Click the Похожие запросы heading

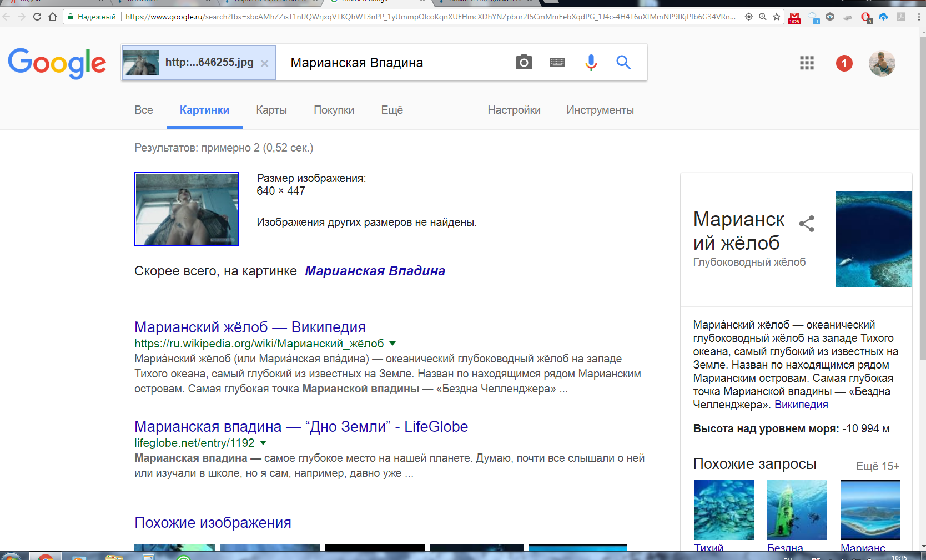coord(754,464)
